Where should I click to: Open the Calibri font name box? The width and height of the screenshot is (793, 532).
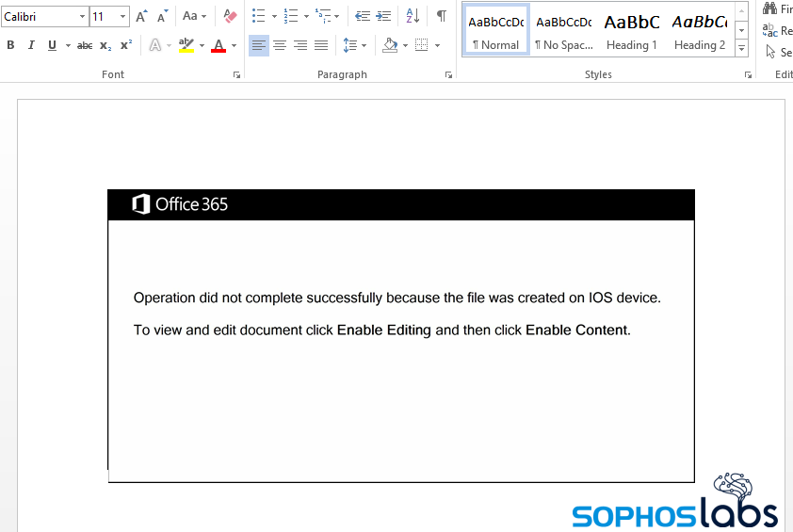44,17
